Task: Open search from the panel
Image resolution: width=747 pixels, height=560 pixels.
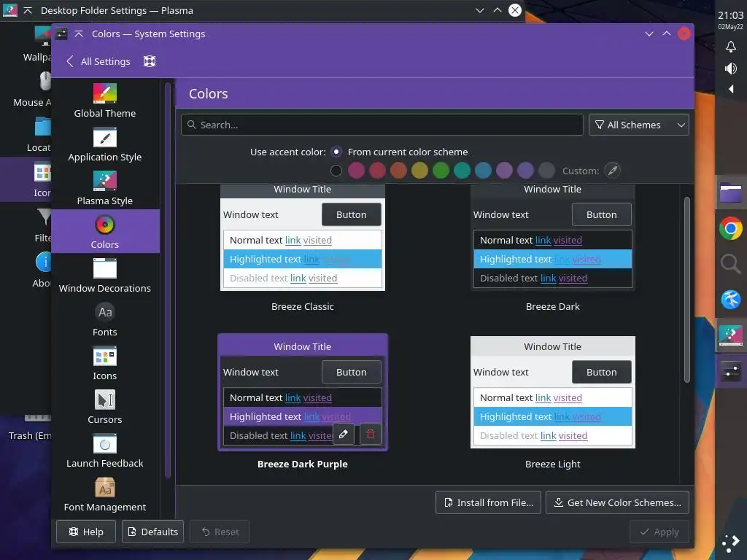Action: coord(731,264)
